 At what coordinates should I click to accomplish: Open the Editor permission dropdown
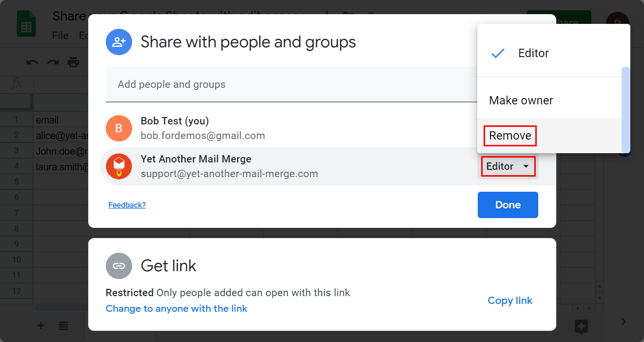coord(508,166)
